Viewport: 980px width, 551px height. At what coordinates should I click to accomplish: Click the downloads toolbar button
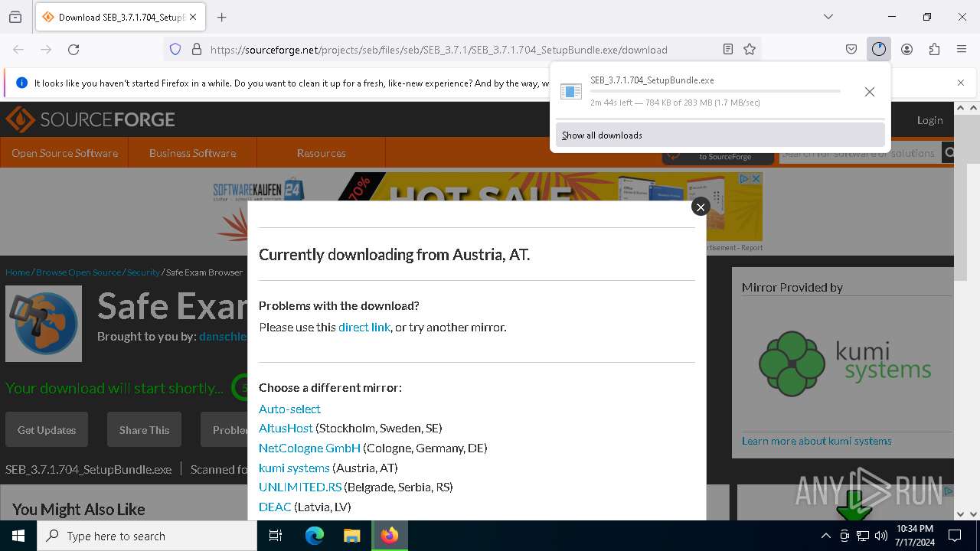878,49
